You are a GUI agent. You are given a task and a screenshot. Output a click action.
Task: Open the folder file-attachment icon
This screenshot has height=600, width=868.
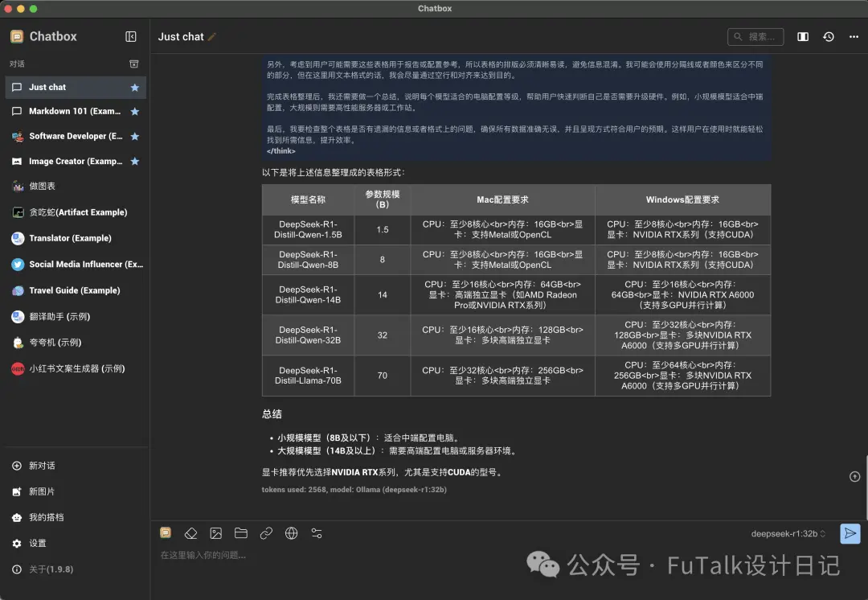(241, 533)
